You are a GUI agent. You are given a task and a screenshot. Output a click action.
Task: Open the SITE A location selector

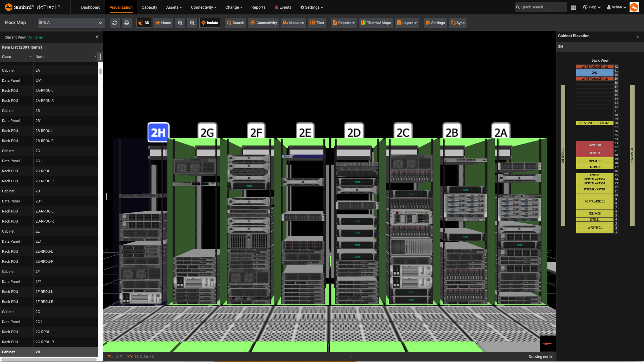point(71,23)
